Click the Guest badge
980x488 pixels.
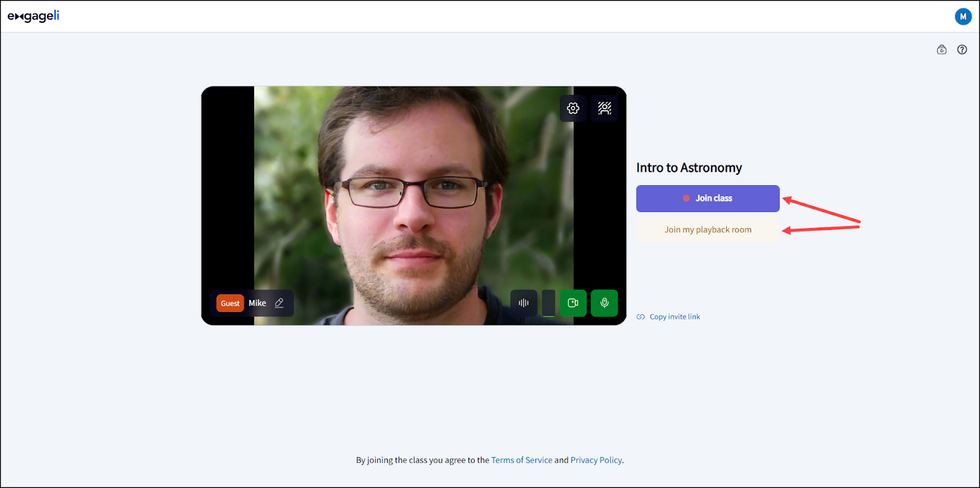point(230,303)
